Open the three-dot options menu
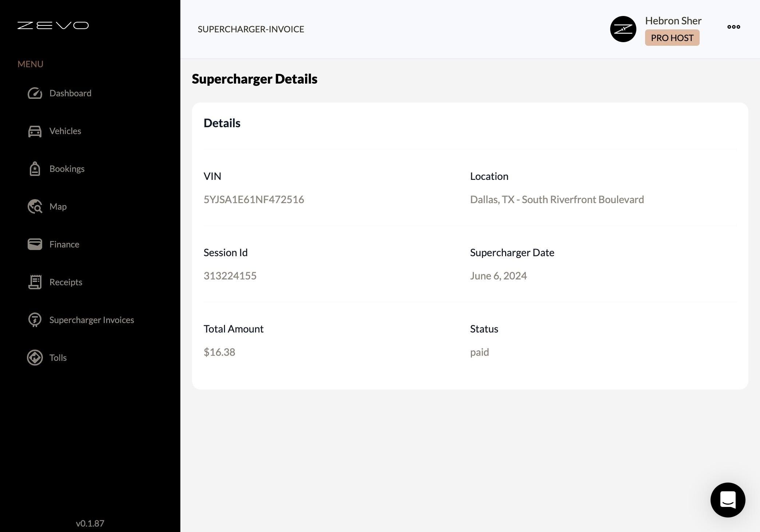 click(x=733, y=27)
